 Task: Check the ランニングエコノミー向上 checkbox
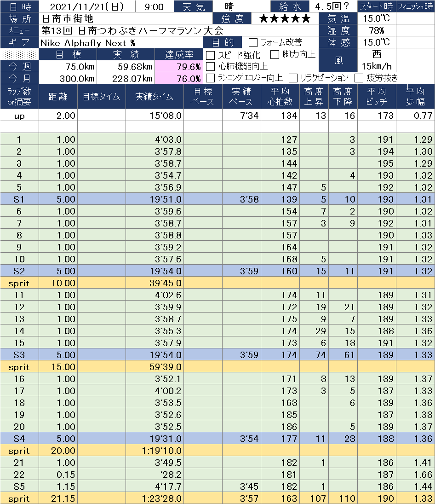[x=211, y=78]
